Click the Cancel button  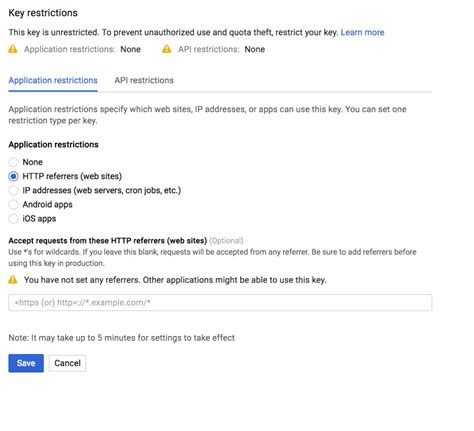[x=67, y=363]
